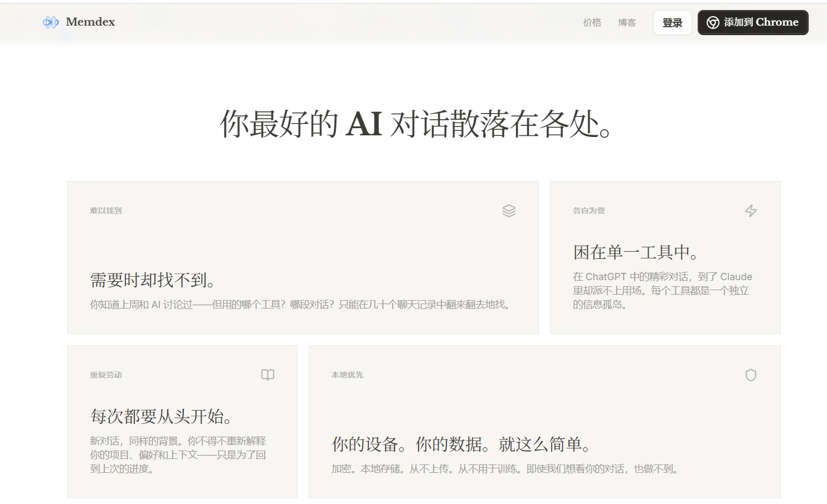
Task: Go to the 博客 blog link
Action: [x=627, y=22]
